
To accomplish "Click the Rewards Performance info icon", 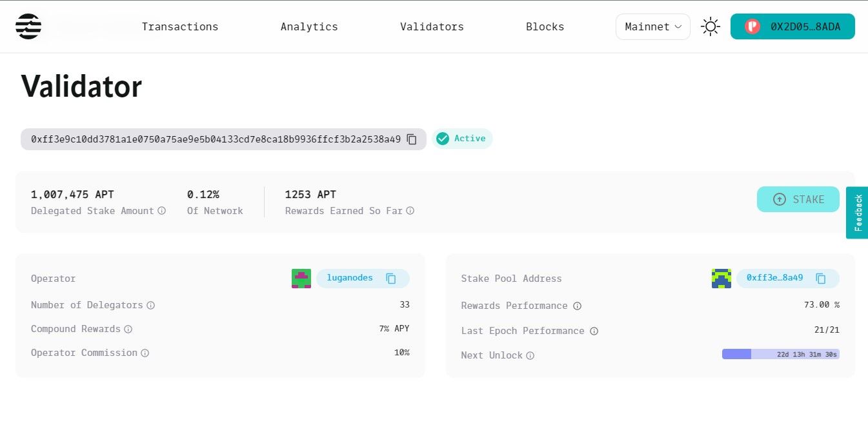I will [578, 306].
